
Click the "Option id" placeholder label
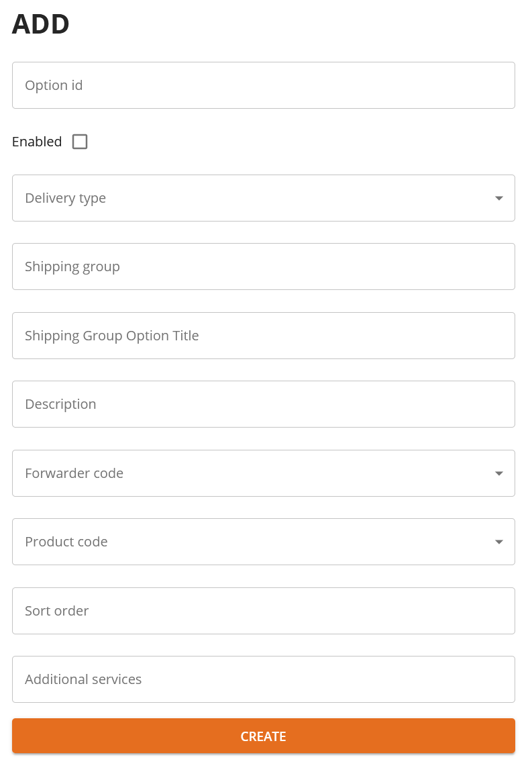tap(54, 85)
